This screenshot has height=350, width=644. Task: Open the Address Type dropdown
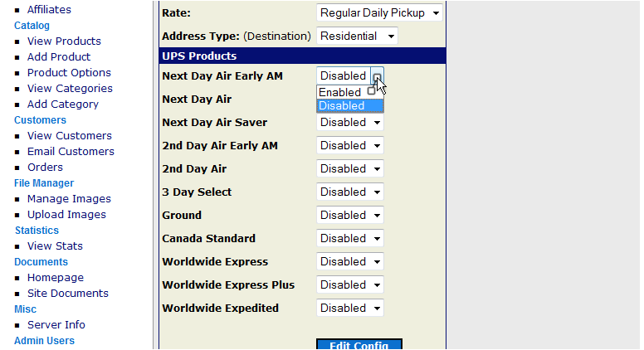click(x=357, y=36)
